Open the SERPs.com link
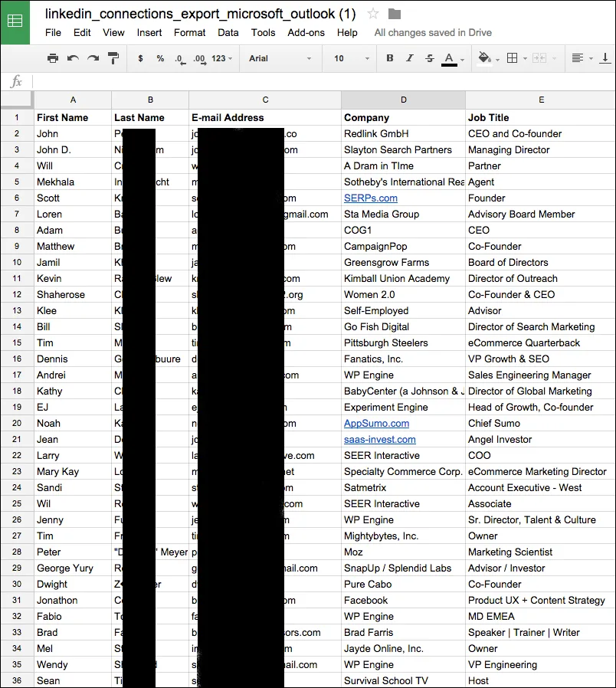Viewport: 616px width, 688px height. pos(371,198)
